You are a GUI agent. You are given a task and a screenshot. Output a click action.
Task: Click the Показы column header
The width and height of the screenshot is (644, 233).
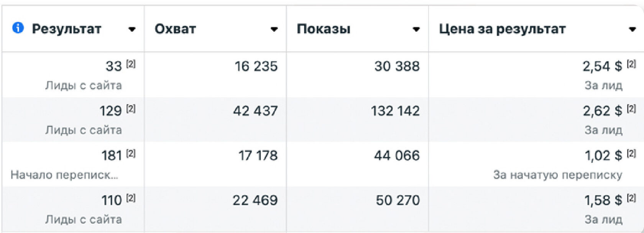[x=324, y=29]
